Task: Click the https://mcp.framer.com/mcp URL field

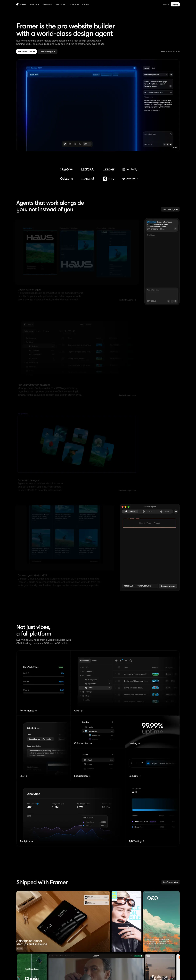Action: pyautogui.click(x=140, y=586)
